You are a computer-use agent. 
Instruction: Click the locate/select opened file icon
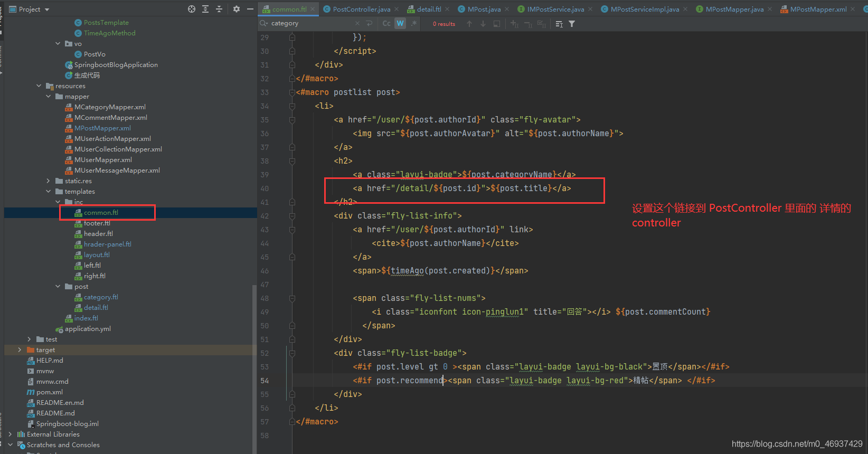pyautogui.click(x=192, y=9)
